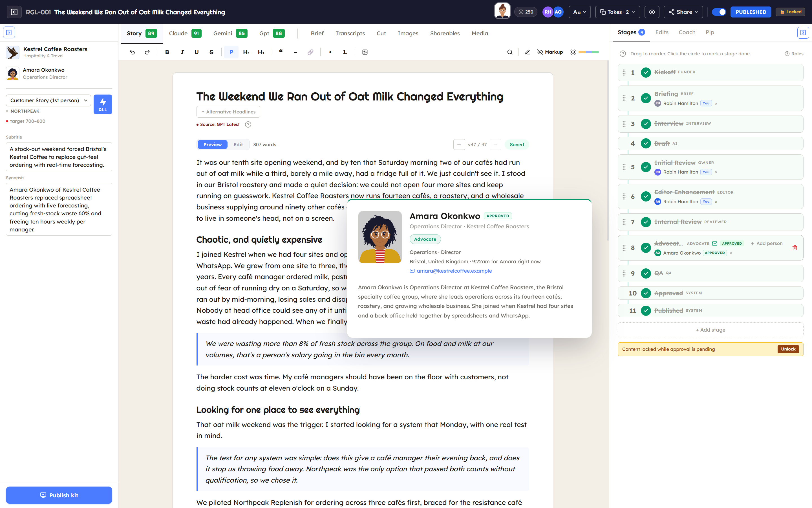Image resolution: width=812 pixels, height=508 pixels.
Task: Collapse the right Stages panel icon
Action: click(x=803, y=32)
